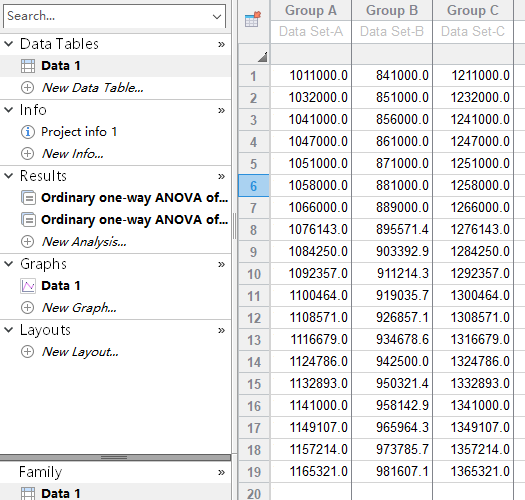Open the Data 1 table icon in Data Tables
525x500 pixels.
pyautogui.click(x=28, y=66)
